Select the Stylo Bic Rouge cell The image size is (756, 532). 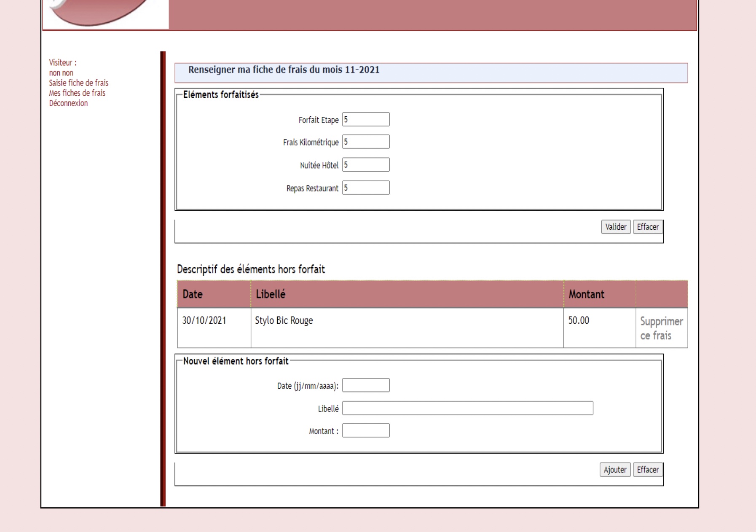(x=407, y=328)
